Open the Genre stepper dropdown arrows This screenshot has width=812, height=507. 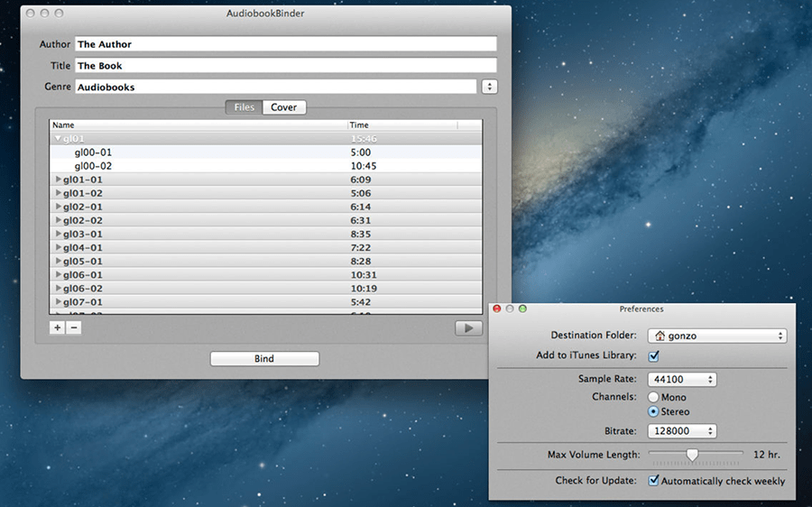[489, 87]
